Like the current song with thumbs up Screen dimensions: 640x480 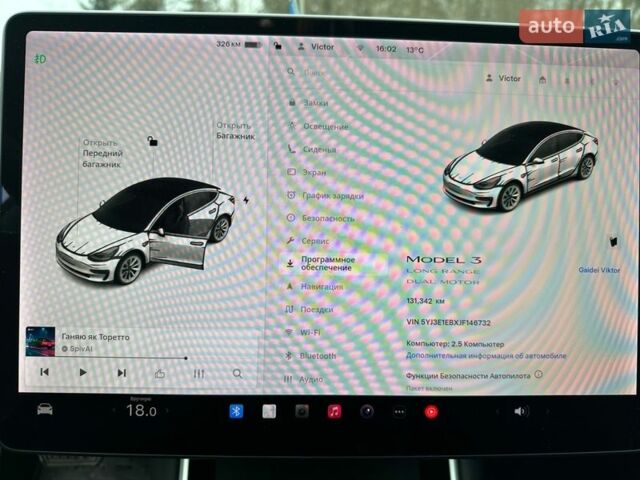coord(160,373)
